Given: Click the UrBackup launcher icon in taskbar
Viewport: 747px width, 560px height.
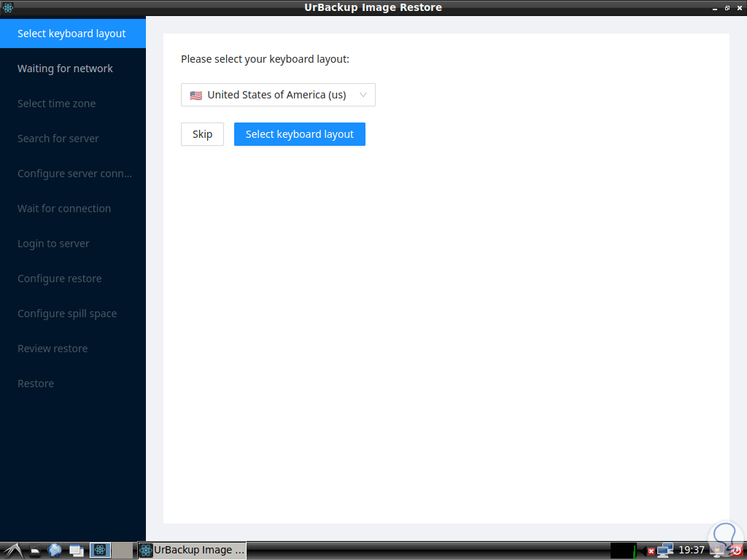Looking at the screenshot, I should [x=100, y=551].
